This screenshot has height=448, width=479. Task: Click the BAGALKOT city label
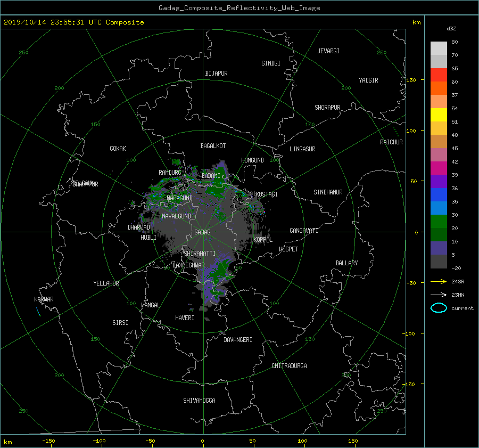213,146
